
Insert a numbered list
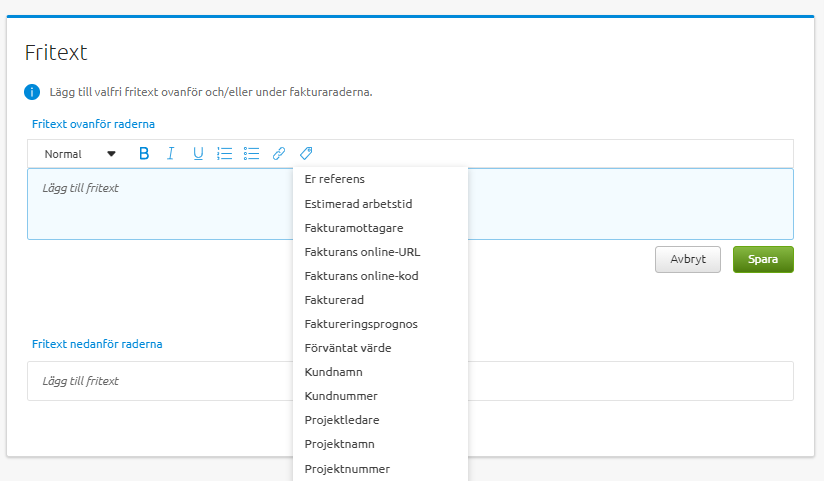coord(225,154)
